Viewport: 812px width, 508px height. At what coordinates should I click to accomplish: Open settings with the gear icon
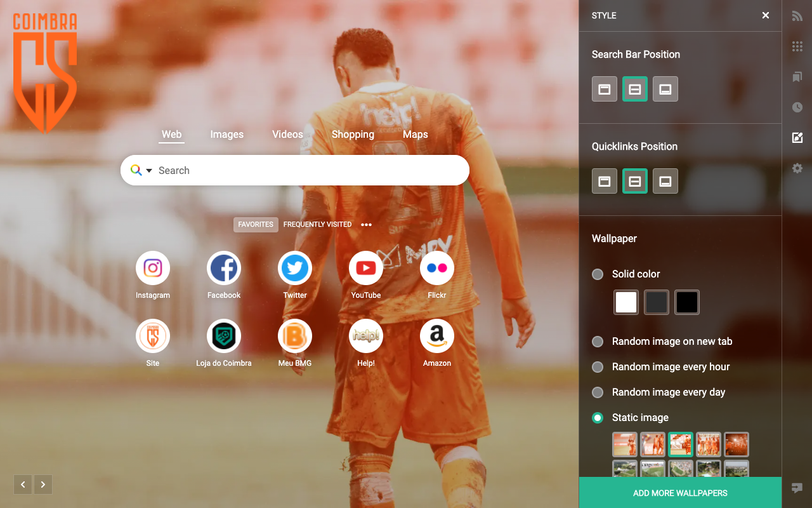(797, 168)
